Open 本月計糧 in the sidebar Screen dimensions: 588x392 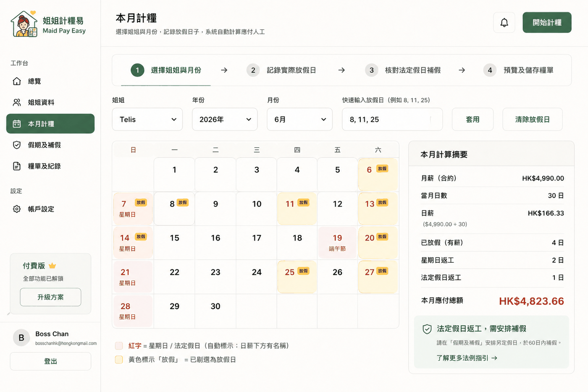[50, 124]
